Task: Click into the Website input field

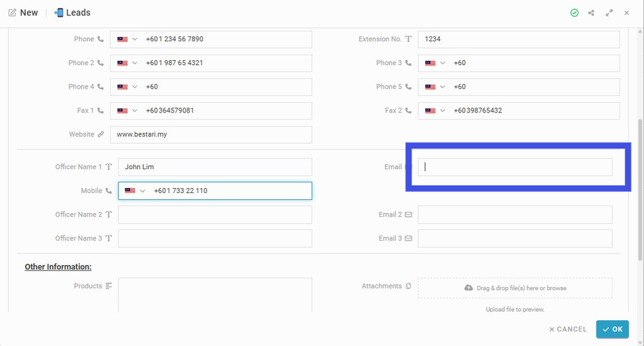Action: (211, 134)
